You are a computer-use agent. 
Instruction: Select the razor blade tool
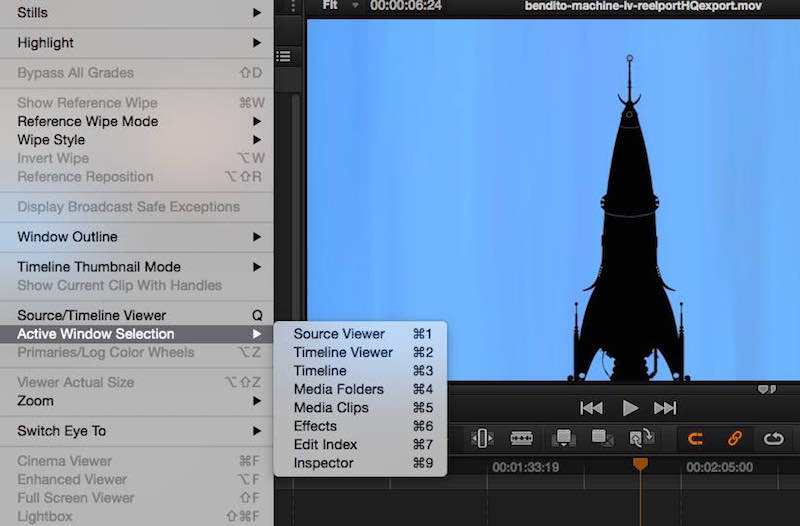521,438
